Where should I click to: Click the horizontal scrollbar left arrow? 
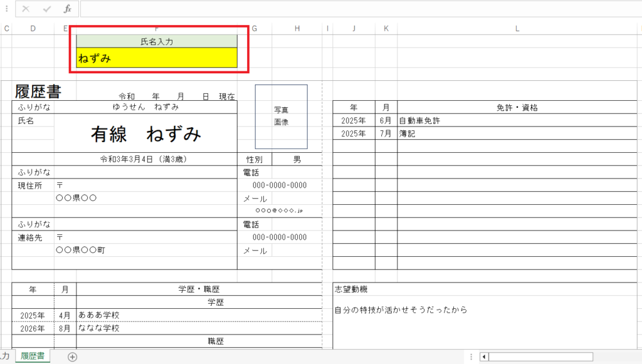coord(484,356)
